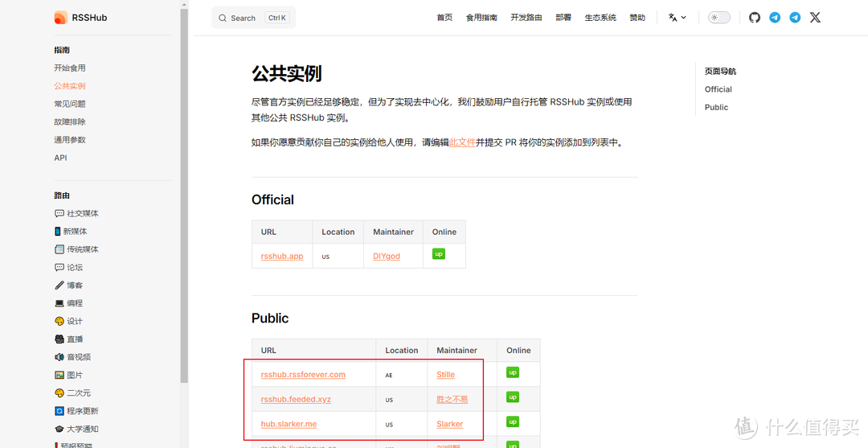Image resolution: width=868 pixels, height=448 pixels.
Task: Click the palette icon for 设计
Action: pyautogui.click(x=59, y=321)
